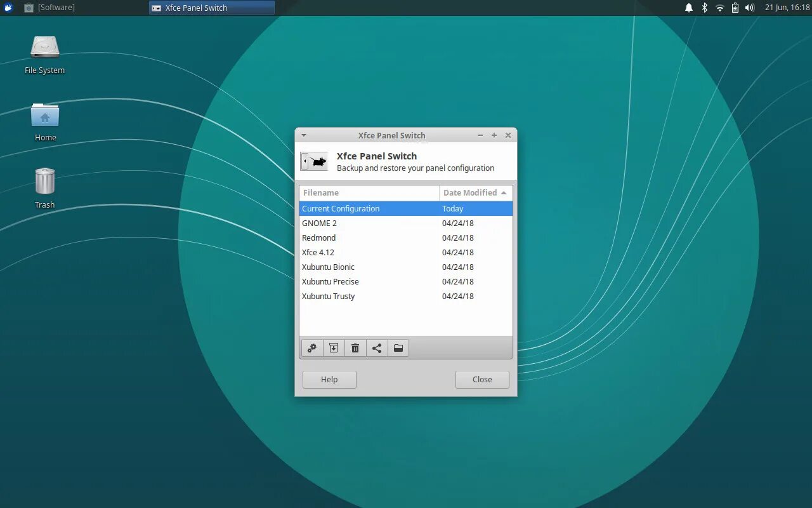The width and height of the screenshot is (812, 508).
Task: Toggle notifications via the bell icon
Action: (x=689, y=8)
